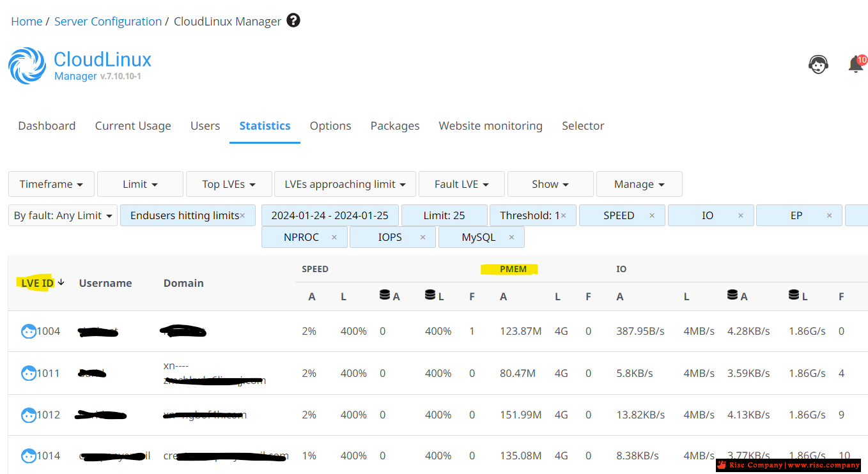Click the CloudLinux swirl logo
Image resolution: width=868 pixels, height=474 pixels.
27,66
